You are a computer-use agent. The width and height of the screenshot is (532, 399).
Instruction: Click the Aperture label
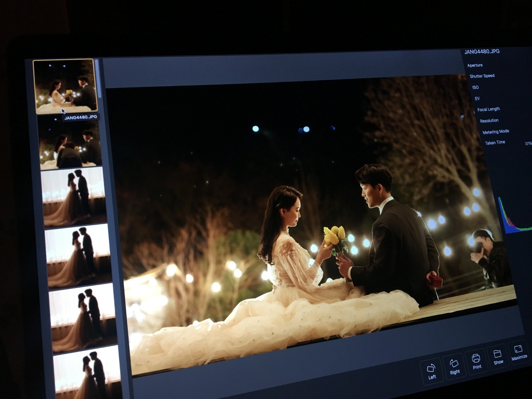click(475, 65)
